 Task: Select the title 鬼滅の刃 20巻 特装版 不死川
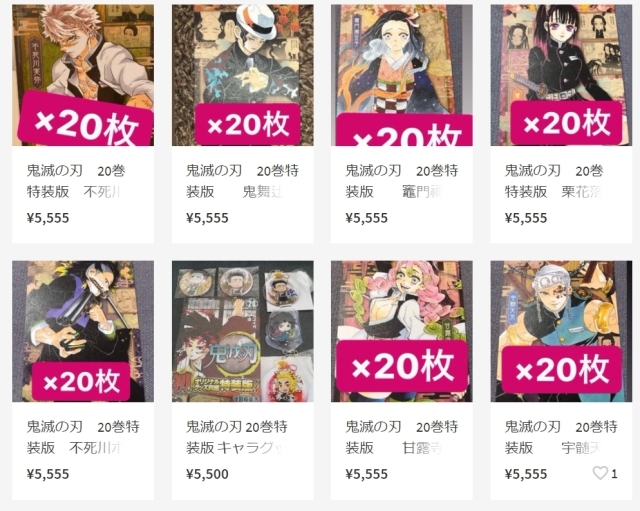[76, 181]
